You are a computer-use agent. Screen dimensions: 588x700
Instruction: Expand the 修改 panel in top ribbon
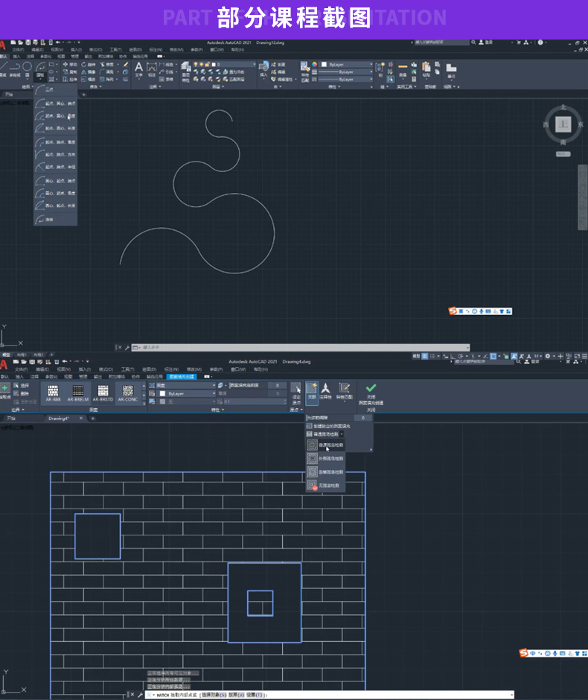click(95, 86)
